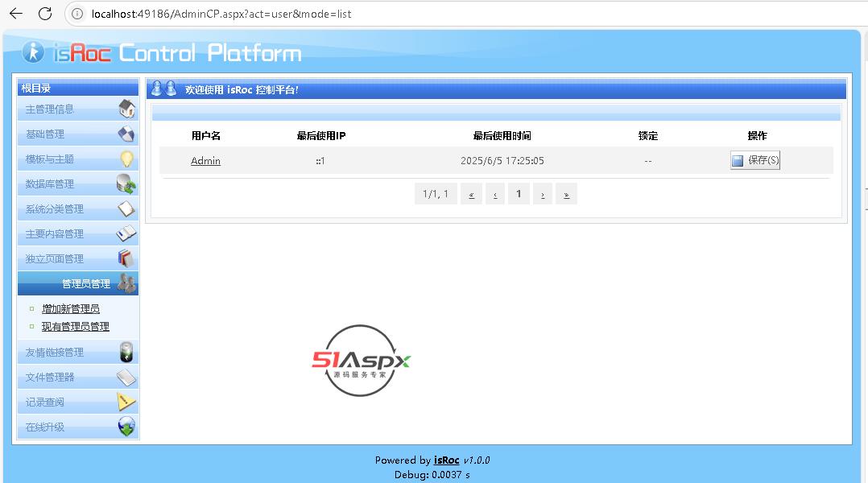Open the 数据库管理 menu section
The height and width of the screenshot is (483, 868).
[78, 184]
